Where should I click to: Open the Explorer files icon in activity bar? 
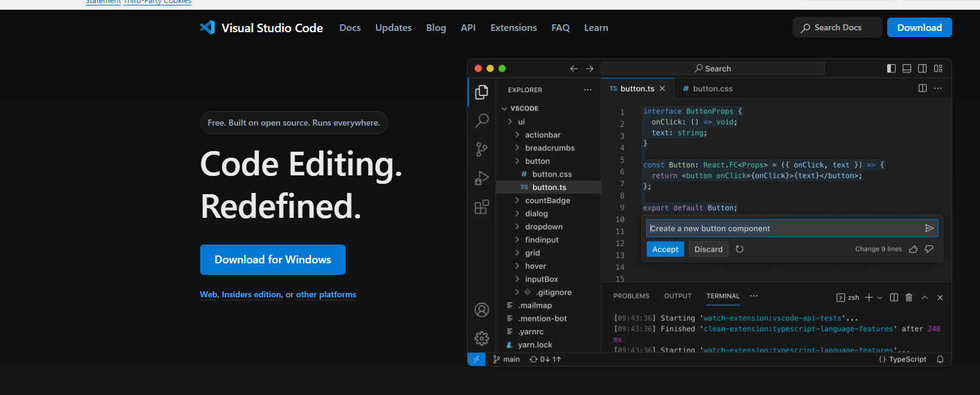pos(482,92)
